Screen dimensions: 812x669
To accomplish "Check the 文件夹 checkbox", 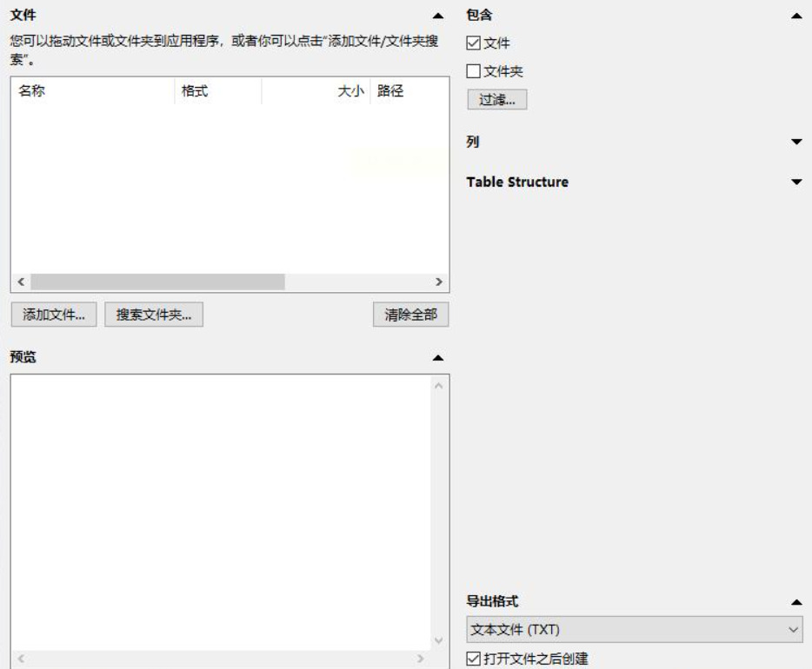I will pyautogui.click(x=473, y=71).
